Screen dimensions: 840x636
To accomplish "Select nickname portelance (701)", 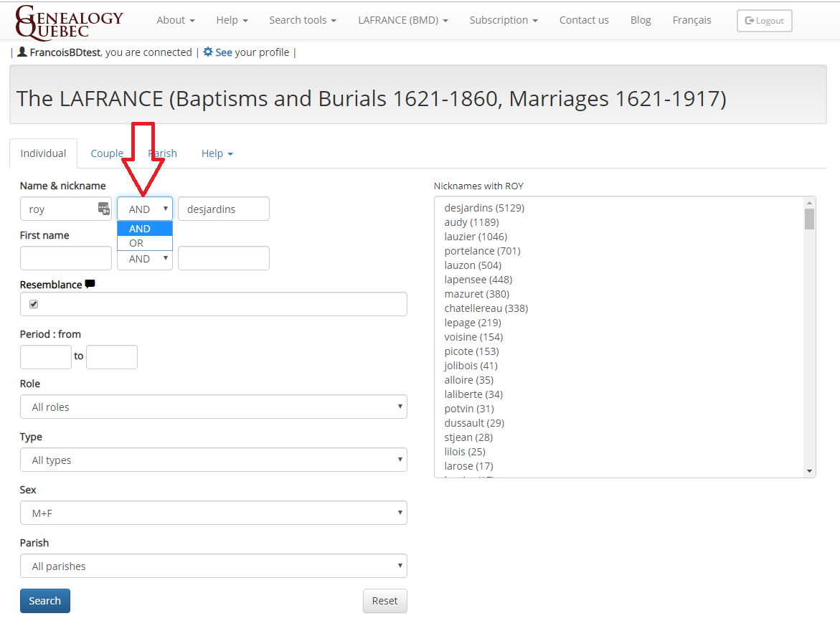I will click(482, 251).
